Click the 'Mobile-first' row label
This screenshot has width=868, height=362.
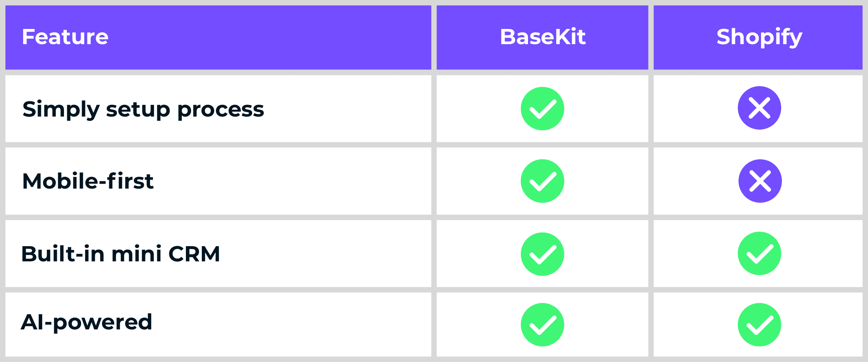88,181
